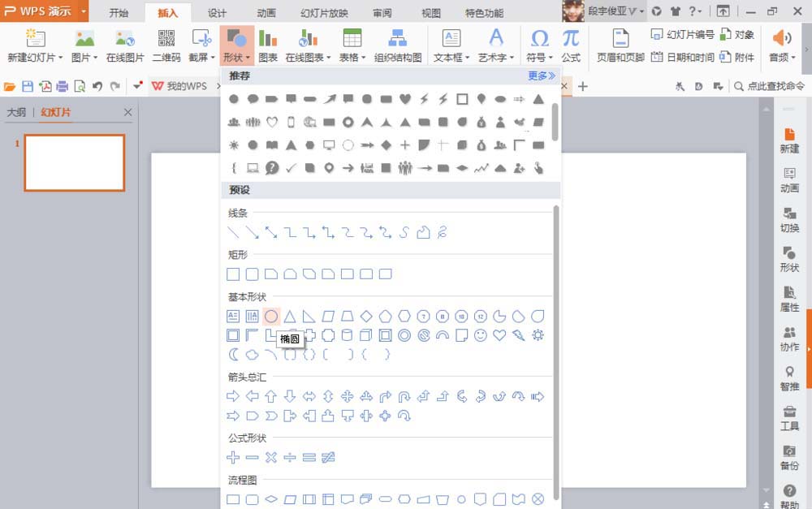Select the heart shape in 基本形状
The width and height of the screenshot is (812, 509).
click(499, 335)
